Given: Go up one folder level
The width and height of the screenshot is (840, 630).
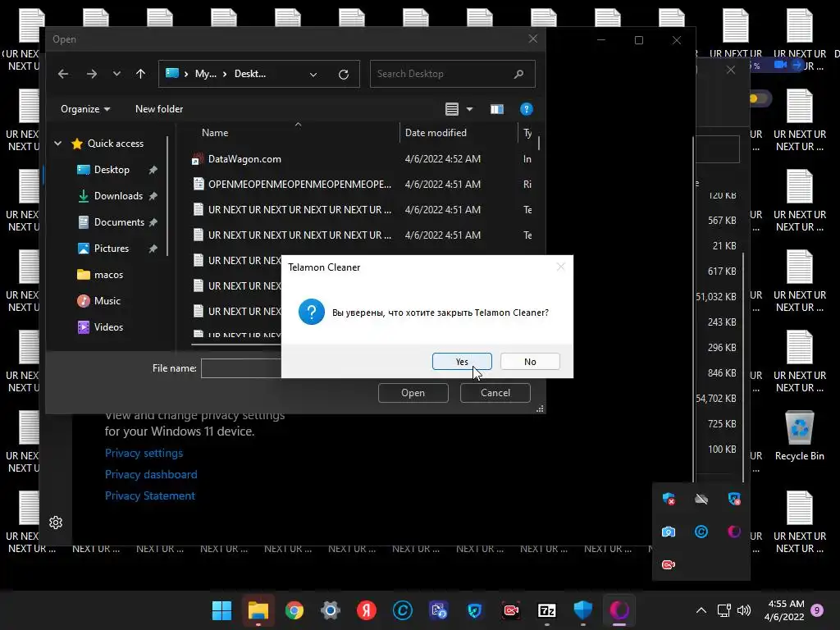Looking at the screenshot, I should [140, 74].
